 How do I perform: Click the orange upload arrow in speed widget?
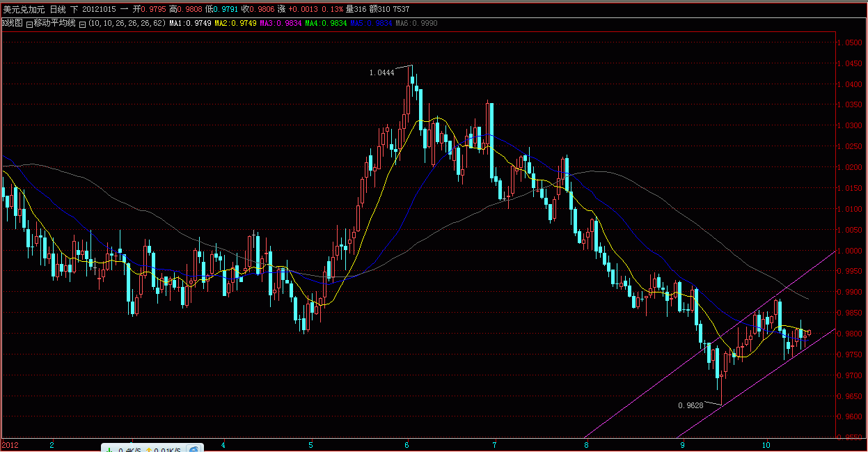[149, 450]
